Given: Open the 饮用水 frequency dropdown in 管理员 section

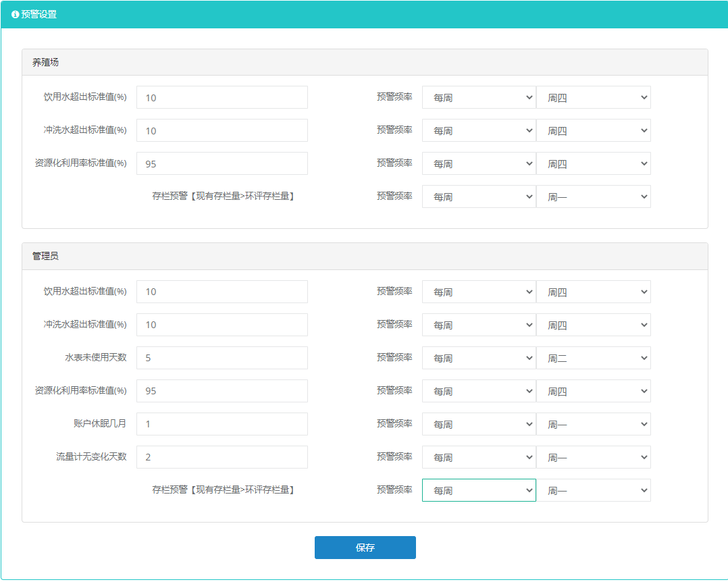Looking at the screenshot, I should [479, 292].
